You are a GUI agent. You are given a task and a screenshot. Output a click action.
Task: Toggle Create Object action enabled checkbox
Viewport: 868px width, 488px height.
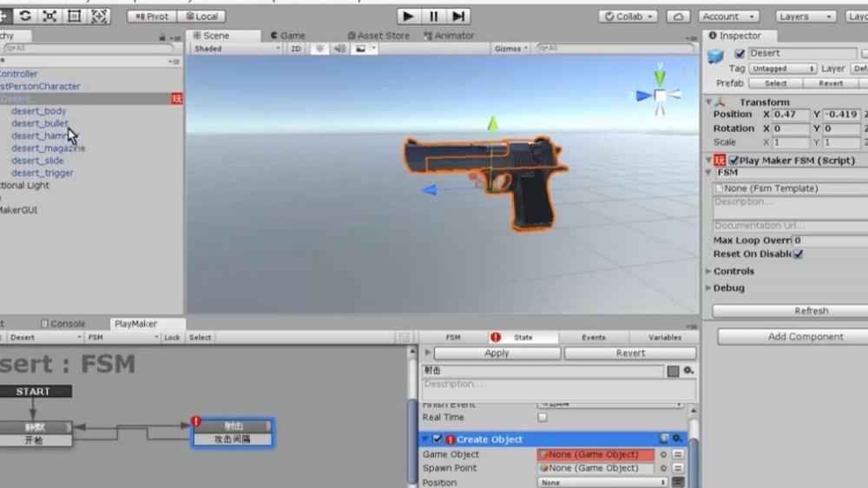pos(437,439)
